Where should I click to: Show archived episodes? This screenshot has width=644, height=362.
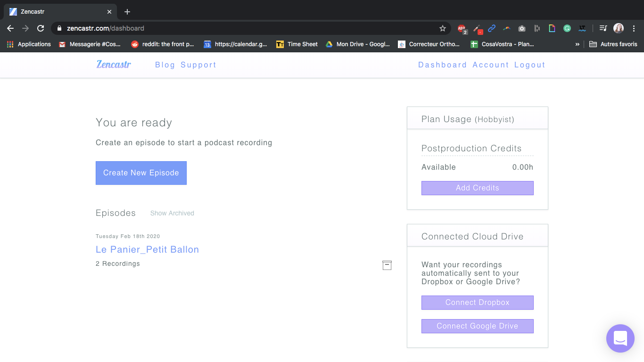click(172, 213)
